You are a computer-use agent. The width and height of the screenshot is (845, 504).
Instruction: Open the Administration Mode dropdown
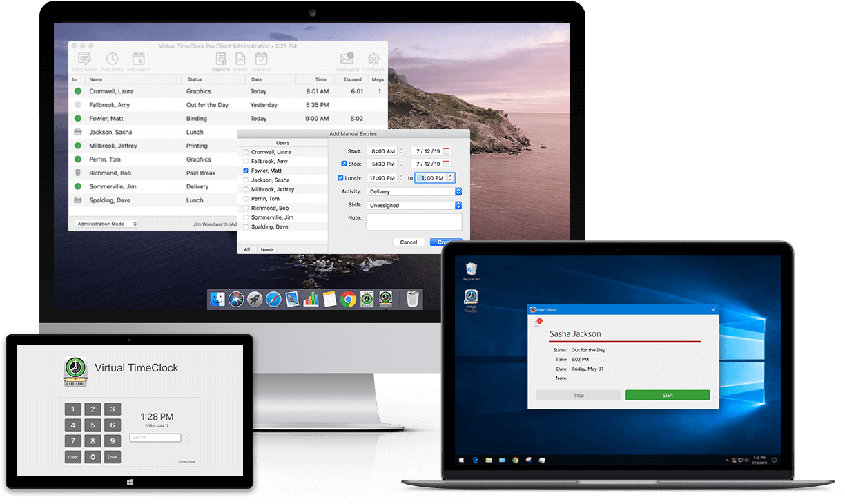click(106, 224)
